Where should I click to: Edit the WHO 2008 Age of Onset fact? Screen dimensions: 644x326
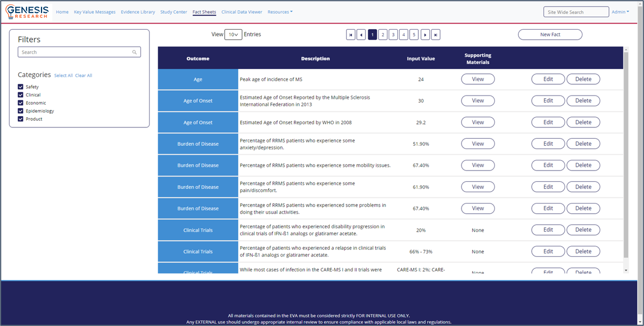click(548, 123)
